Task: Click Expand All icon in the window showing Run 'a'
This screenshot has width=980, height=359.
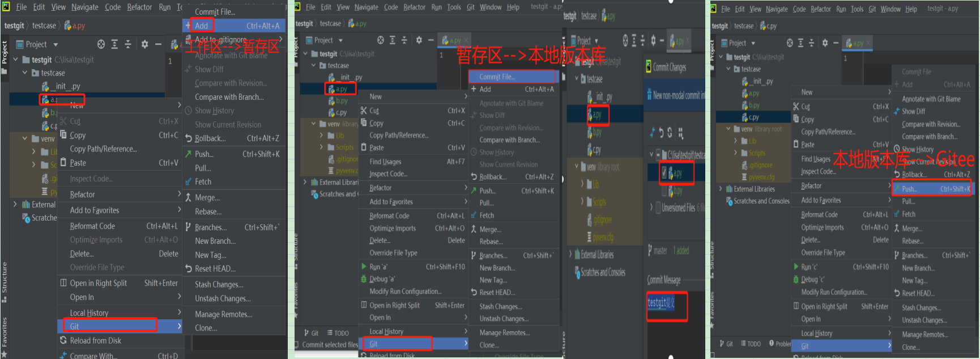Action: (392, 40)
